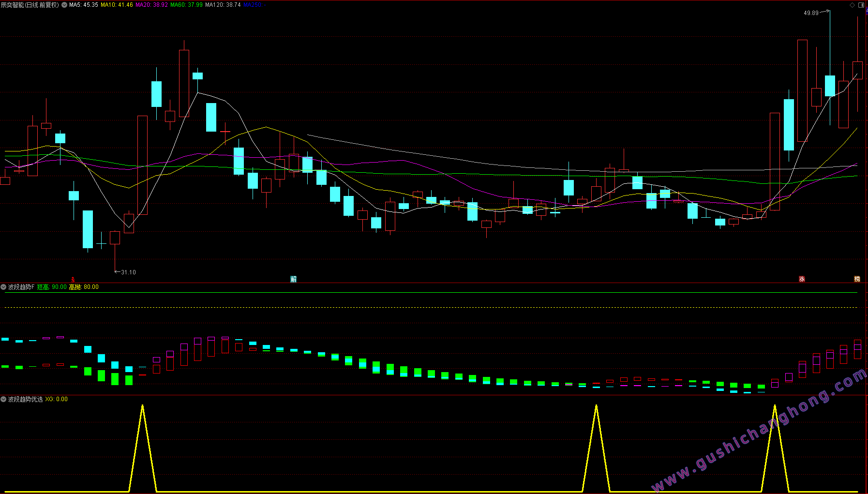Click the MA120: 38.74 label
The height and width of the screenshot is (494, 868).
(x=223, y=5)
